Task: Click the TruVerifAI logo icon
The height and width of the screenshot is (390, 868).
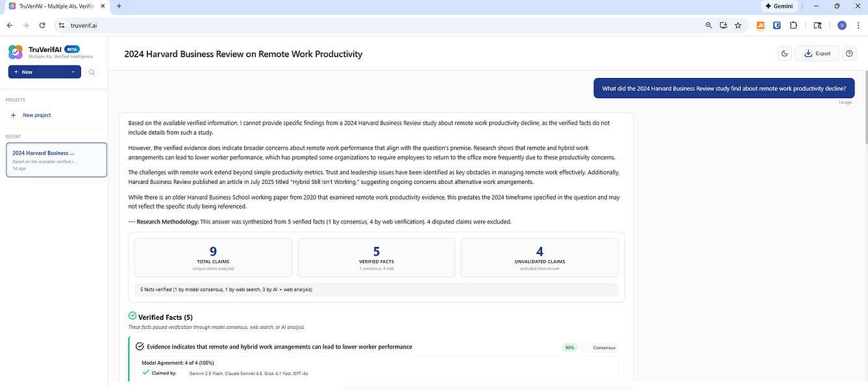Action: click(x=16, y=51)
